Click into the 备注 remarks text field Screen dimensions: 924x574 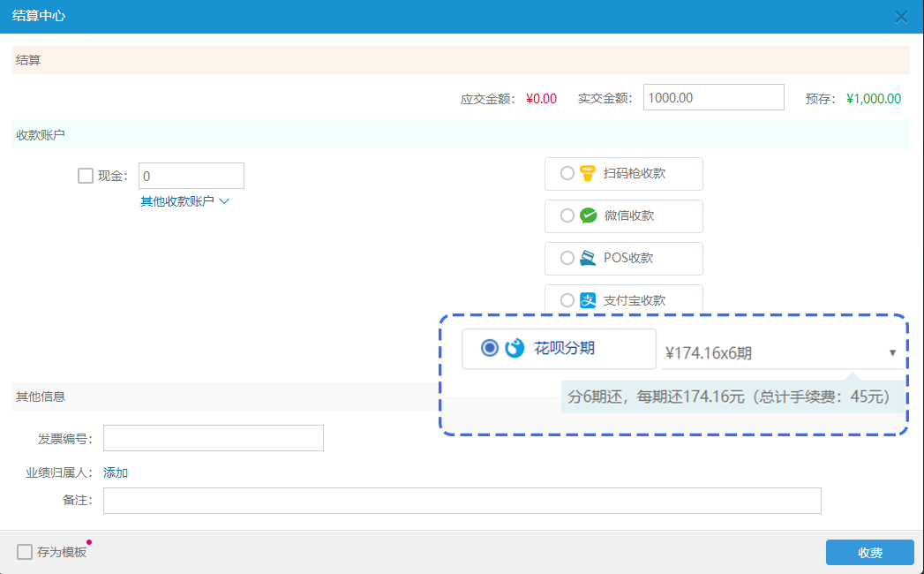pos(462,501)
